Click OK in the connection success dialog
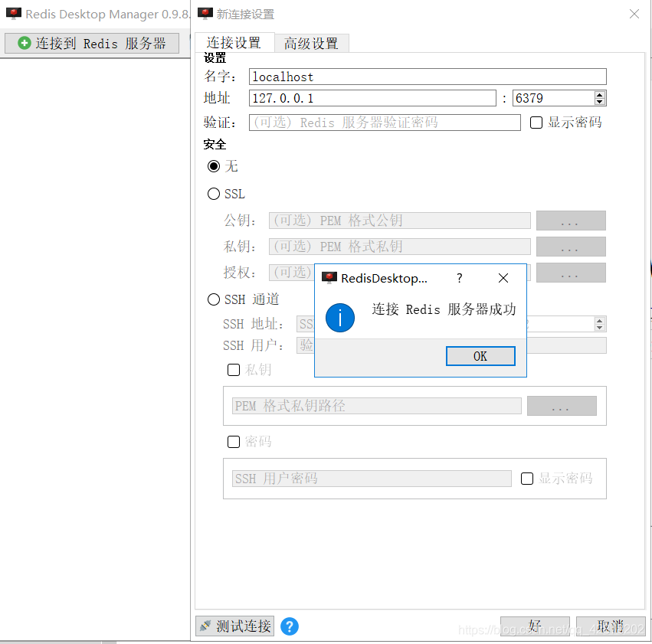652x644 pixels. 480,356
